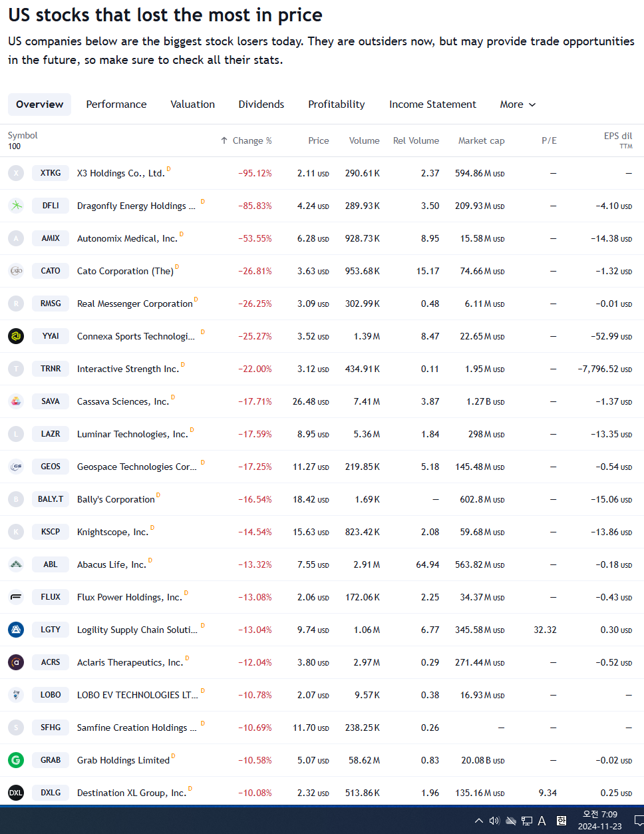
Task: Sort by EPS dil TTM column
Action: tap(618, 140)
